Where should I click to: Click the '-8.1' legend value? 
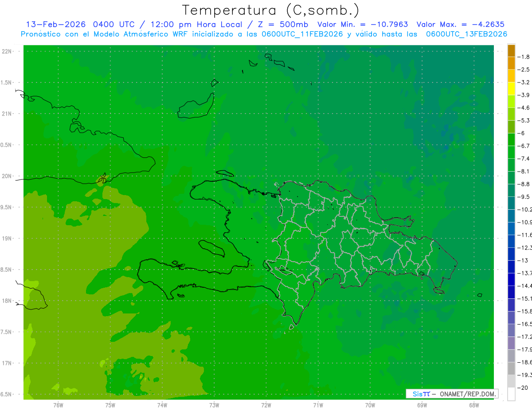(x=524, y=171)
